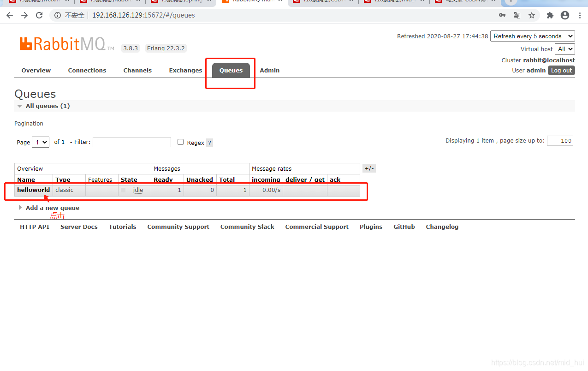Image resolution: width=588 pixels, height=371 pixels.
Task: Sort by the Name column header
Action: pos(26,180)
